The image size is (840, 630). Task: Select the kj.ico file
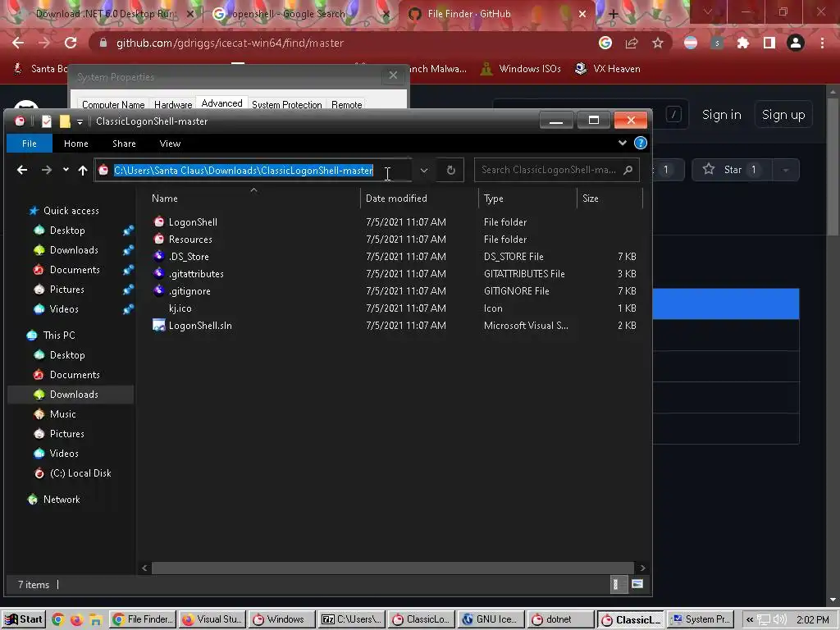[180, 308]
